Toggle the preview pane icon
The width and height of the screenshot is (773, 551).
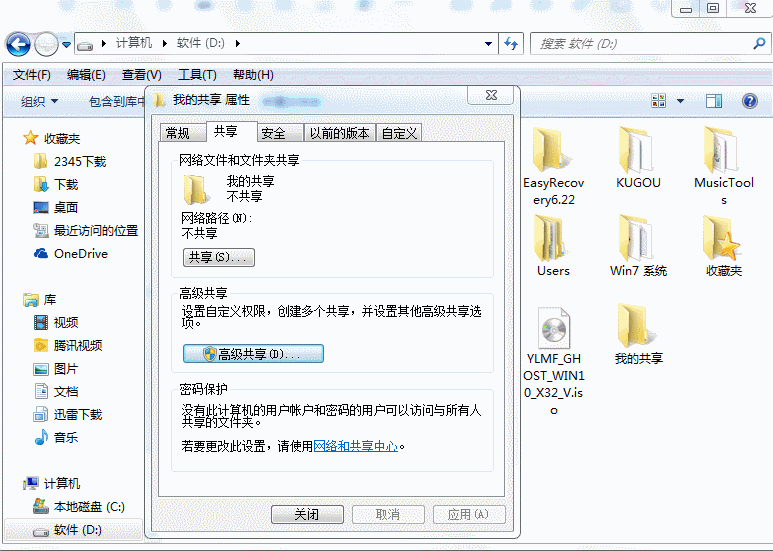click(x=714, y=101)
